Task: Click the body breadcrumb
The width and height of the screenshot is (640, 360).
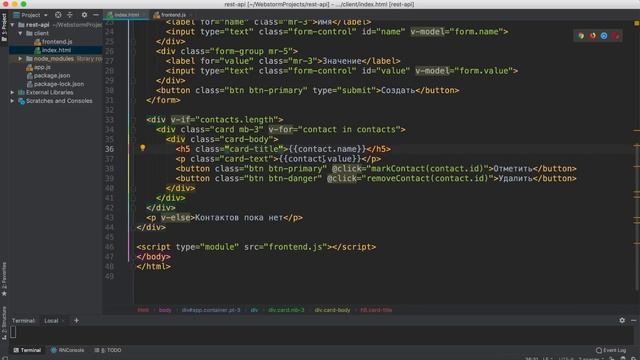Action: 165,310
